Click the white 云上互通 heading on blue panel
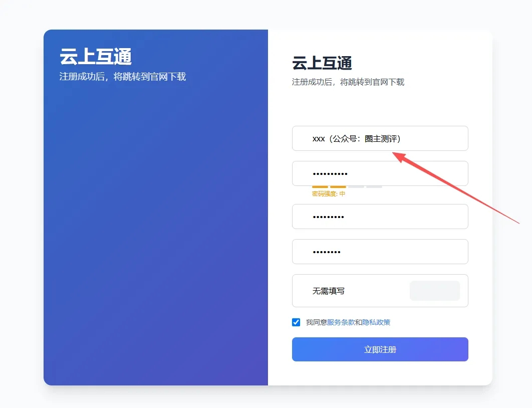This screenshot has width=532, height=408. (x=96, y=56)
